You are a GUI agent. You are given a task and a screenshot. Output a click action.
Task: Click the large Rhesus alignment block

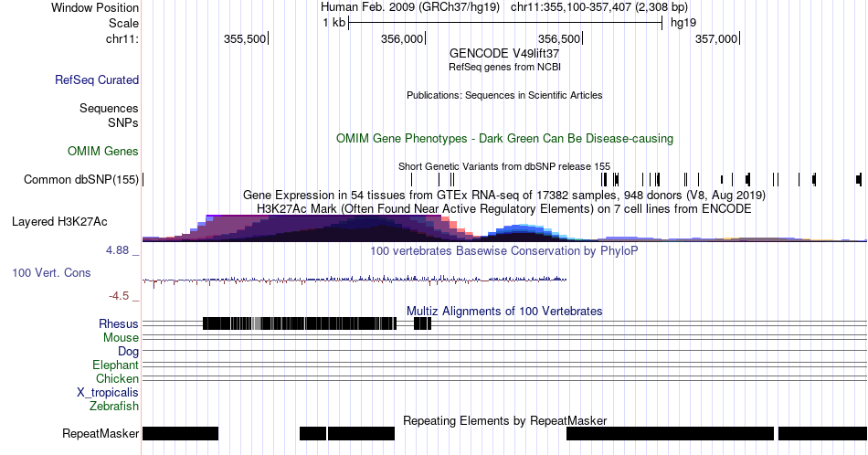point(300,323)
